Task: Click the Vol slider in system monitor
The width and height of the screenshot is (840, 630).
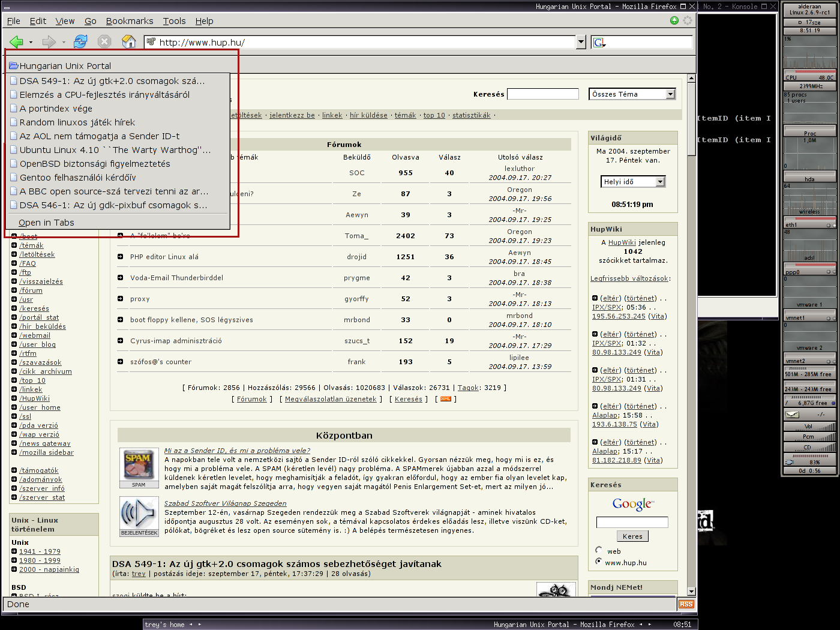Action: (810, 427)
